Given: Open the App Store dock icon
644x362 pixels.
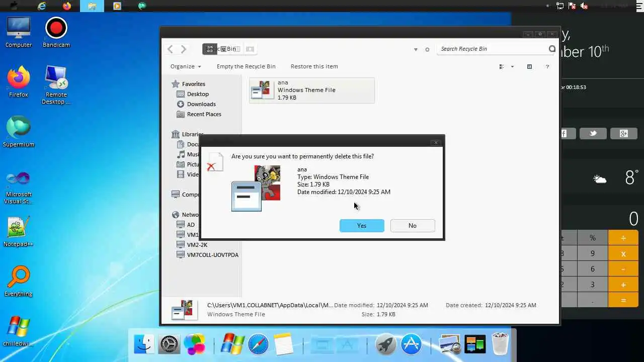Looking at the screenshot, I should pyautogui.click(x=411, y=344).
